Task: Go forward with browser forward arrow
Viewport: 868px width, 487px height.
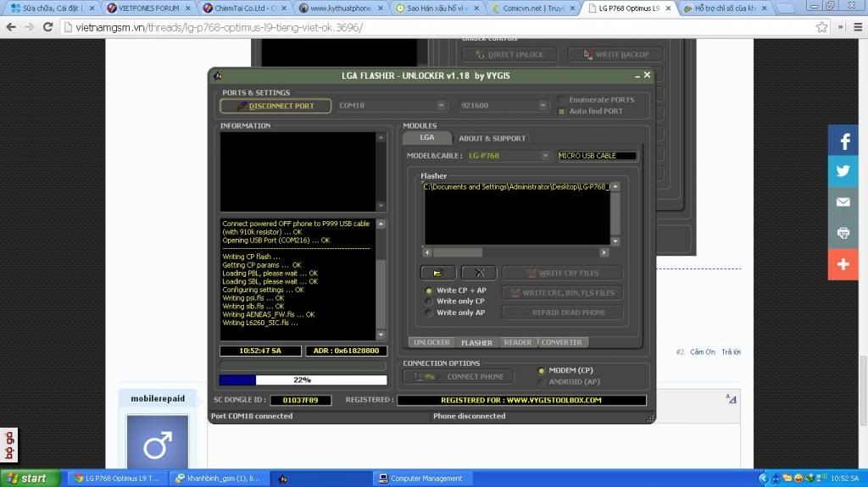Action: (30, 27)
